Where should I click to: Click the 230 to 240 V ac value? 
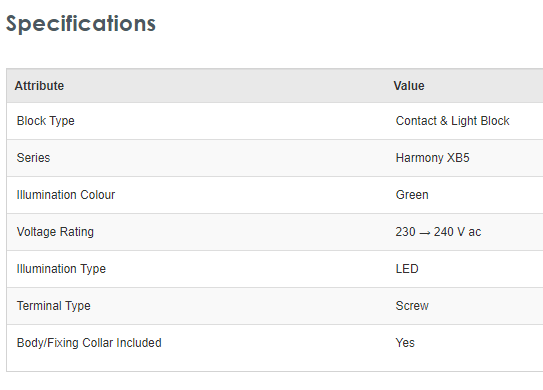438,232
